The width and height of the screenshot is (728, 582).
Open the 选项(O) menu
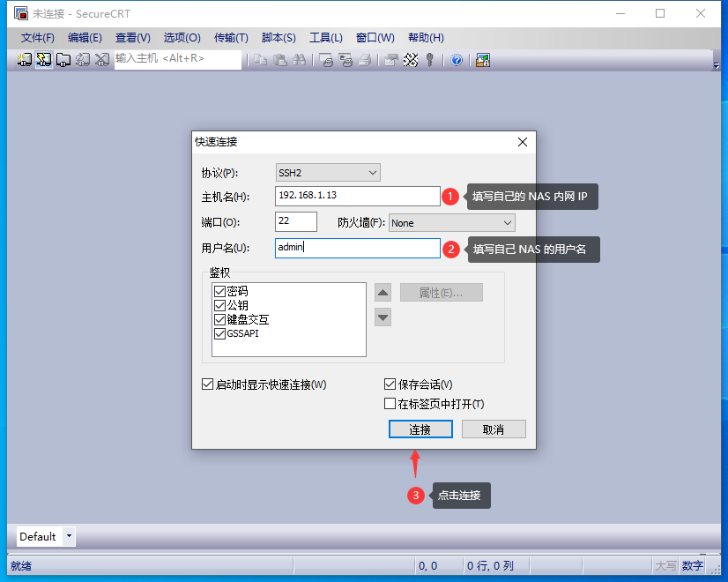[182, 38]
